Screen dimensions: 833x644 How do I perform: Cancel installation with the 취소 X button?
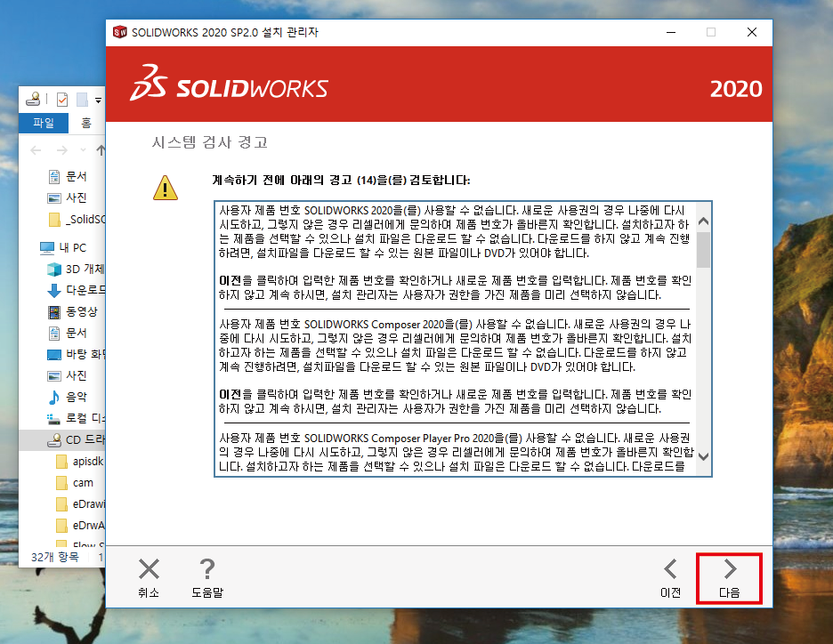[149, 578]
